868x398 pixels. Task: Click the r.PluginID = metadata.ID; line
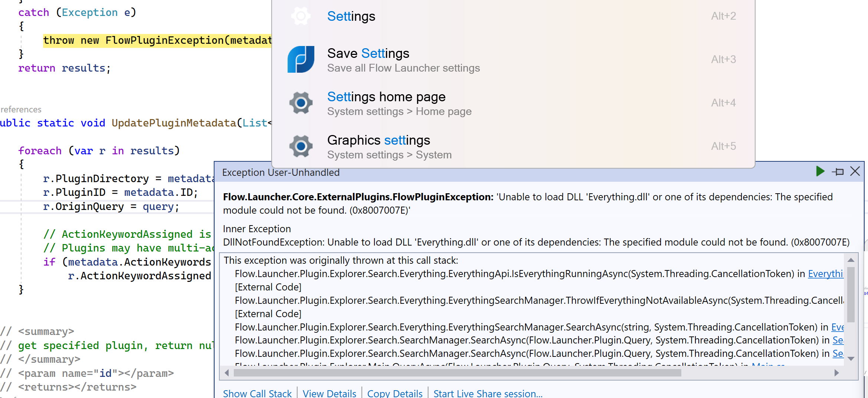pos(121,193)
